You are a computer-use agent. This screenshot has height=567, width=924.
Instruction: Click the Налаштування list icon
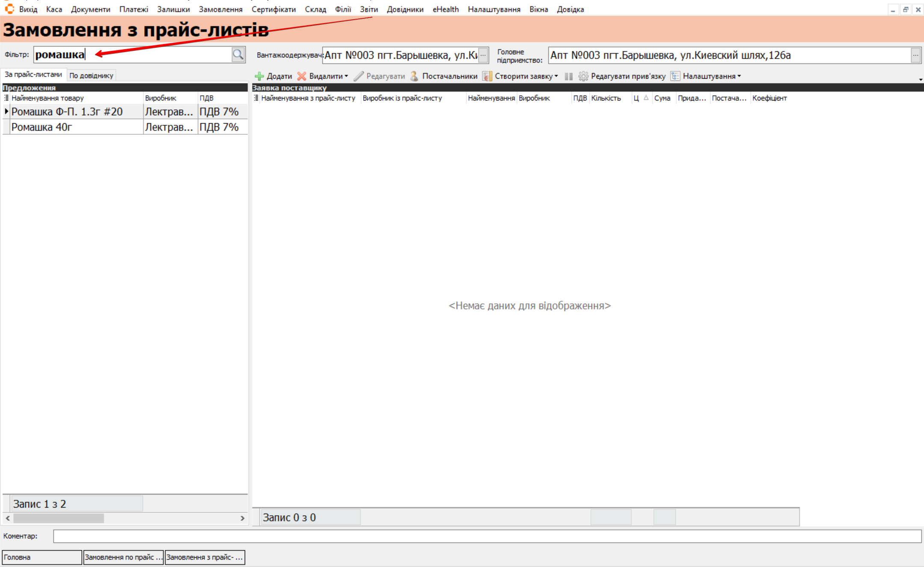675,76
